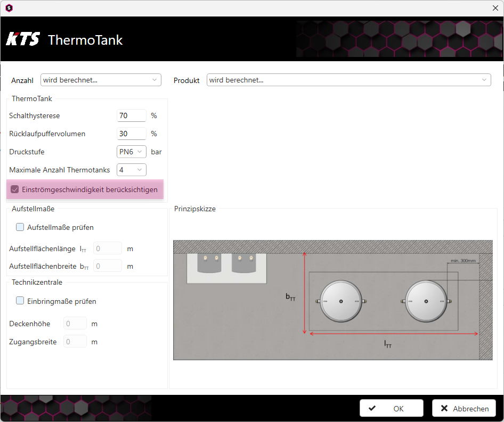The width and height of the screenshot is (504, 422).
Task: Click the Schalthysterese label
Action: click(x=35, y=115)
